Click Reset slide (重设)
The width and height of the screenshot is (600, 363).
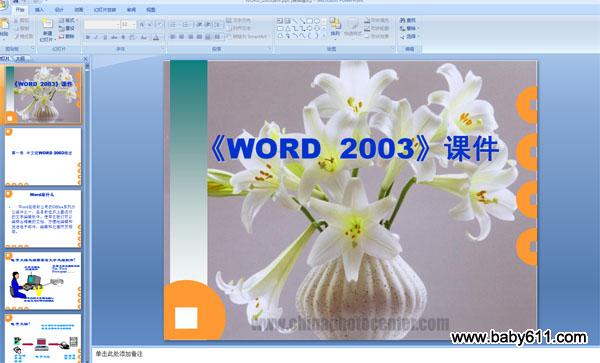67,28
